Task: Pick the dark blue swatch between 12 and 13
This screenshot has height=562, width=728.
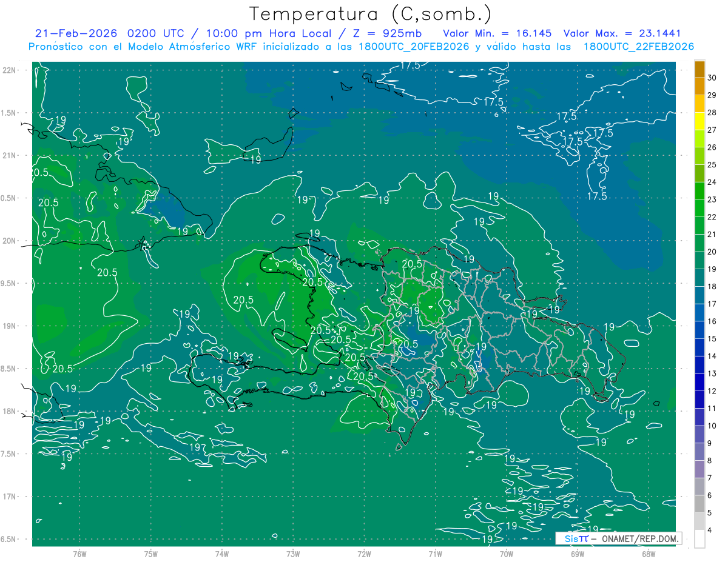Action: (699, 383)
